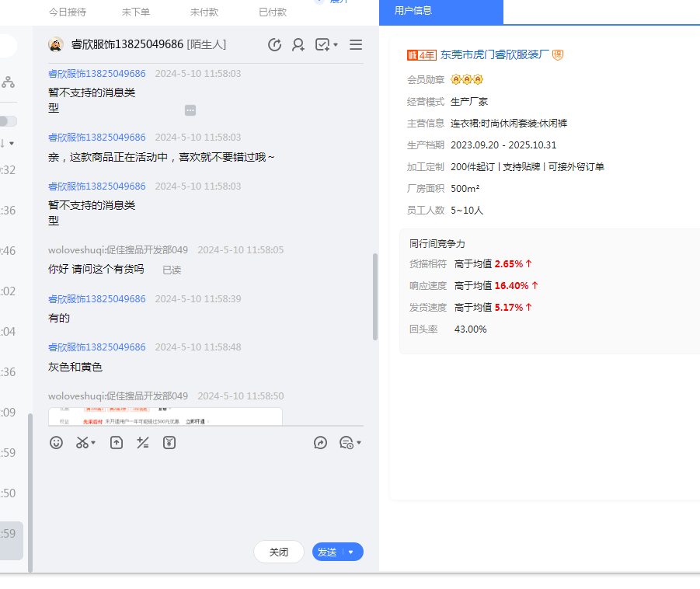Image resolution: width=700 pixels, height=589 pixels.
Task: Open 东莞市虎门睿欣服装厂 company link
Action: (495, 55)
